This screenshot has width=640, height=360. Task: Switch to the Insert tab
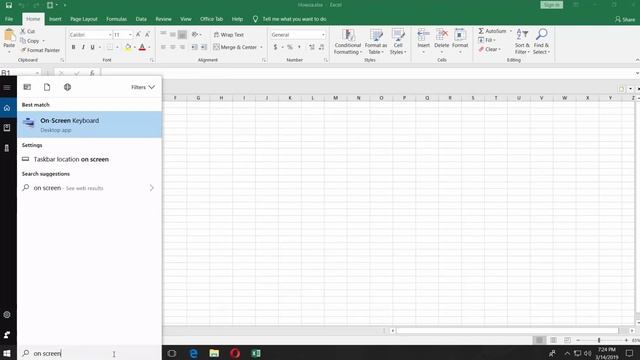pyautogui.click(x=55, y=19)
